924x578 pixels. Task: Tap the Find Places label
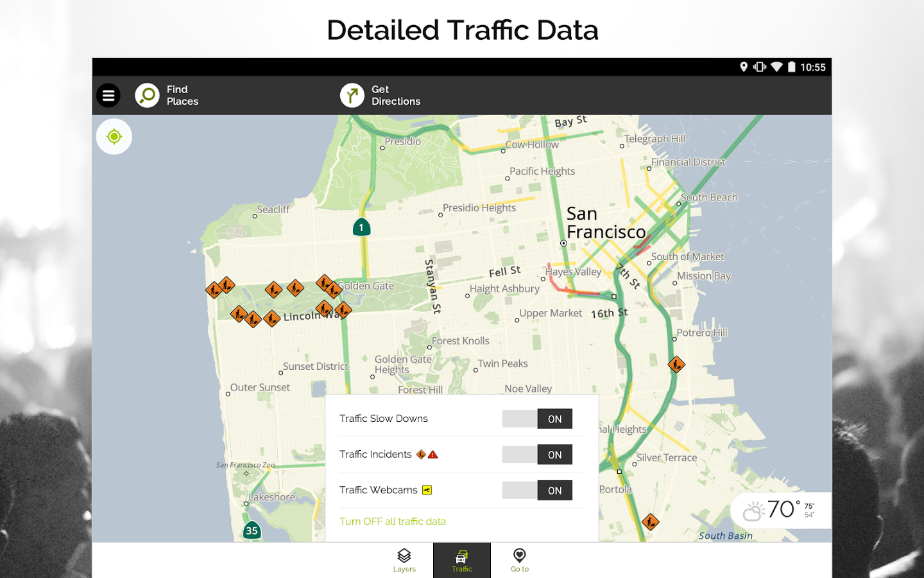(182, 96)
